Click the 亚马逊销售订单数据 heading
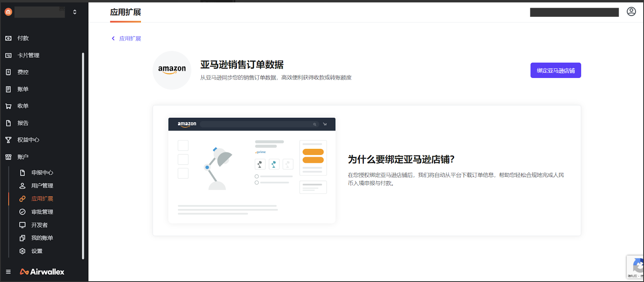The image size is (644, 282). pos(242,65)
